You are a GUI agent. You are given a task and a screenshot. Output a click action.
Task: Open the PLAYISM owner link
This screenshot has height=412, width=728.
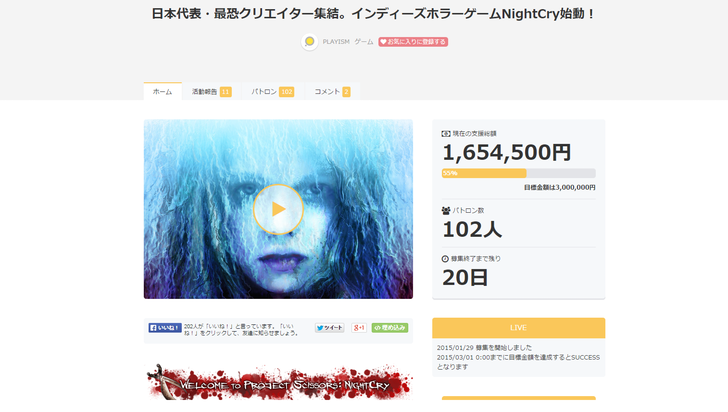click(336, 42)
